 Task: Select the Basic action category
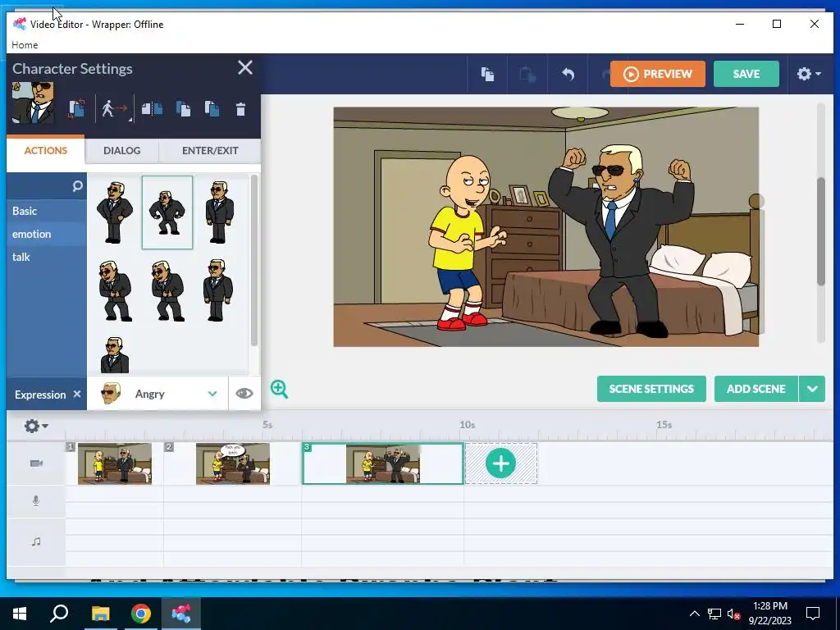tap(47, 211)
